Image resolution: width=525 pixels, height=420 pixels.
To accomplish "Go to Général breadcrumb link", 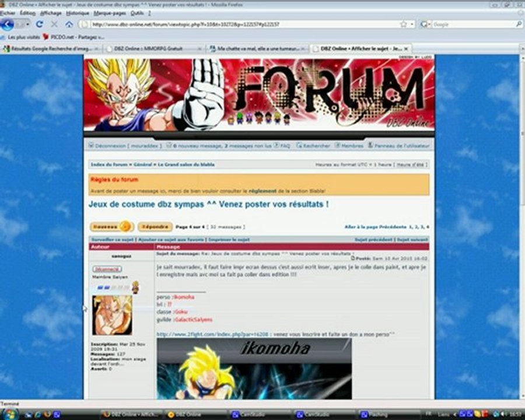I will coord(143,164).
